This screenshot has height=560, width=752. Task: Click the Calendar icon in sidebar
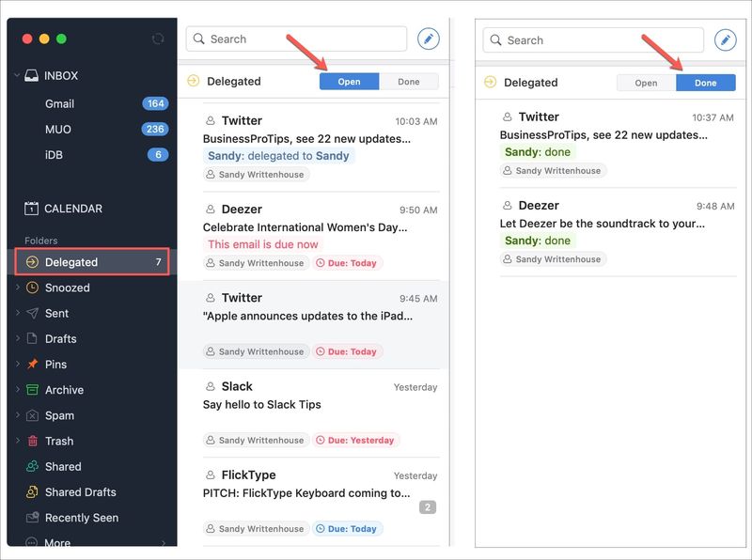coord(31,208)
